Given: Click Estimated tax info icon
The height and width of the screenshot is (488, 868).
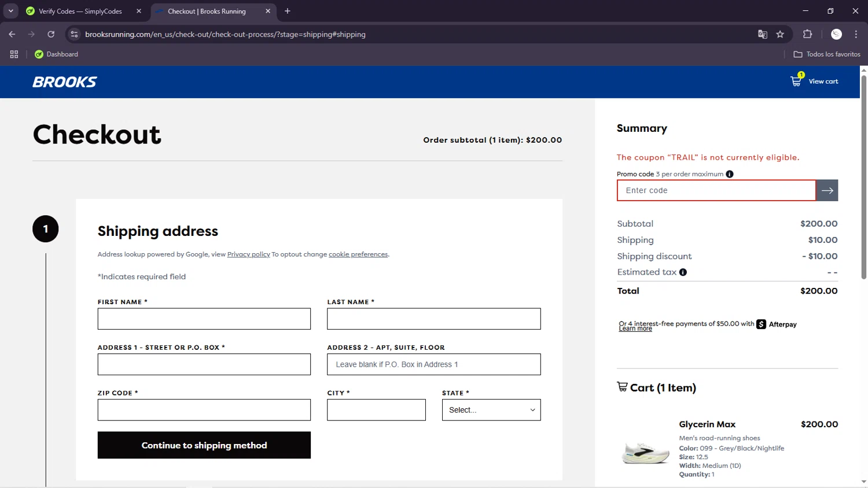Looking at the screenshot, I should (x=683, y=272).
